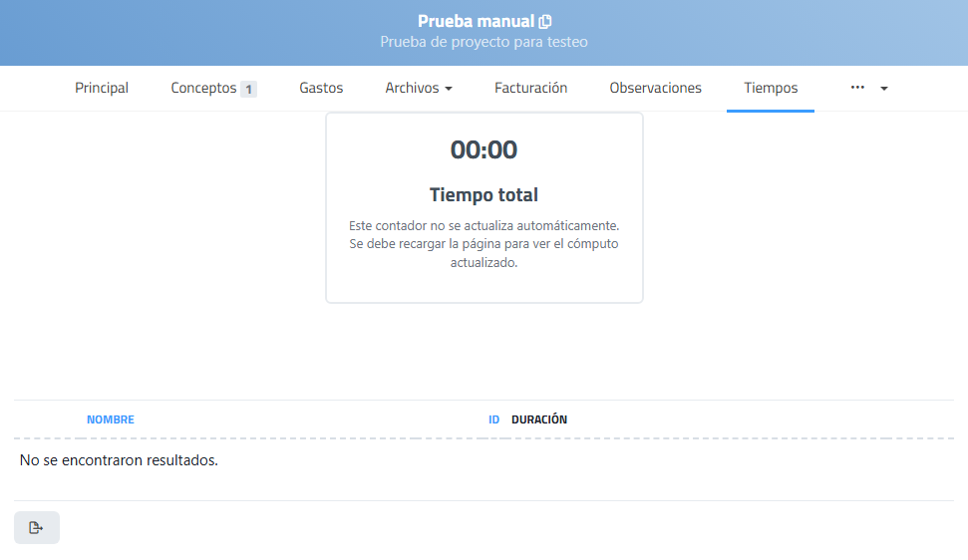Image resolution: width=968 pixels, height=560 pixels.
Task: Click the Prueba manual project title
Action: pyautogui.click(x=475, y=21)
